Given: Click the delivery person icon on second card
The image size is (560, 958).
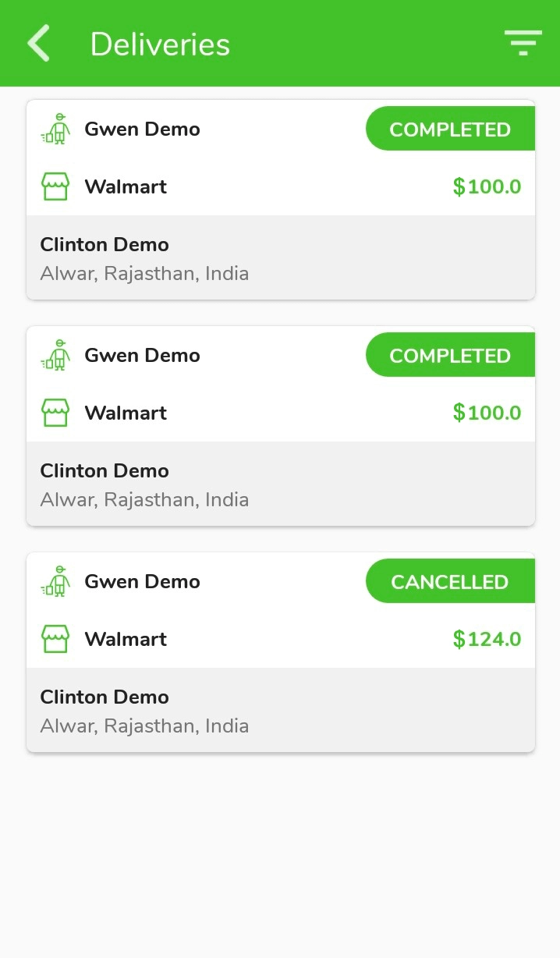Looking at the screenshot, I should click(x=55, y=354).
